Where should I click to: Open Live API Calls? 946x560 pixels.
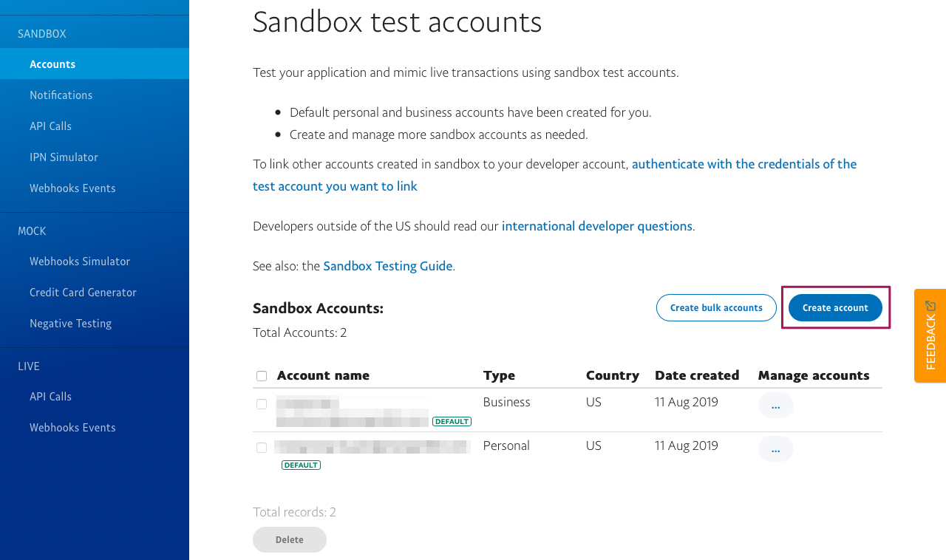point(50,397)
